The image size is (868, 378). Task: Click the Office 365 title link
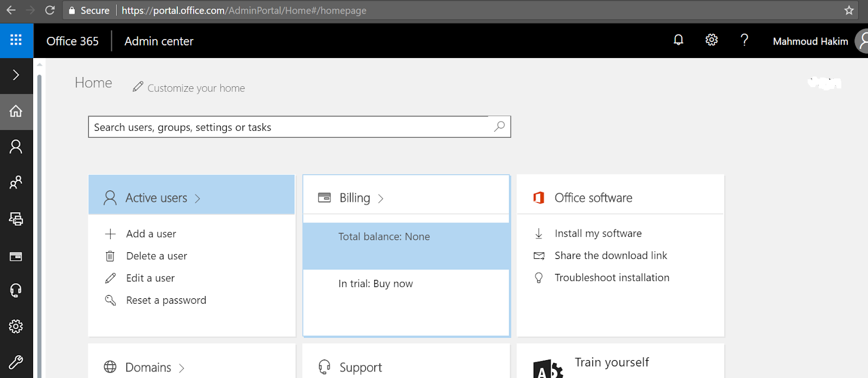click(x=72, y=41)
